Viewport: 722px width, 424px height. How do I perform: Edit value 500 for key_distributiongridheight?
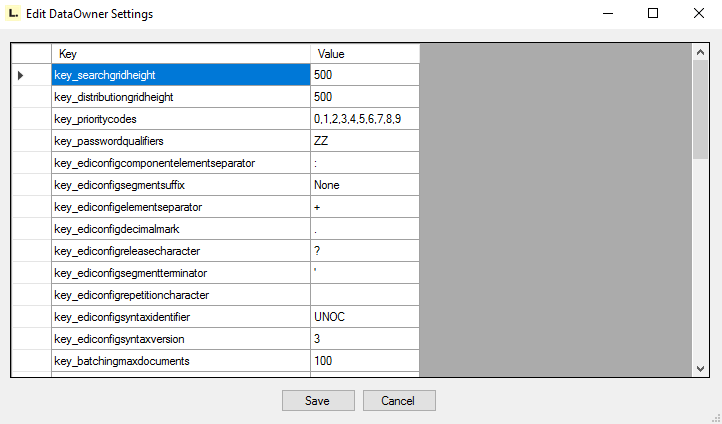point(364,97)
